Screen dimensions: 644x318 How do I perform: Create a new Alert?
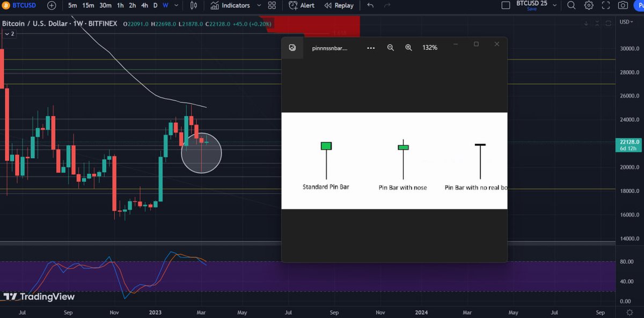302,5
